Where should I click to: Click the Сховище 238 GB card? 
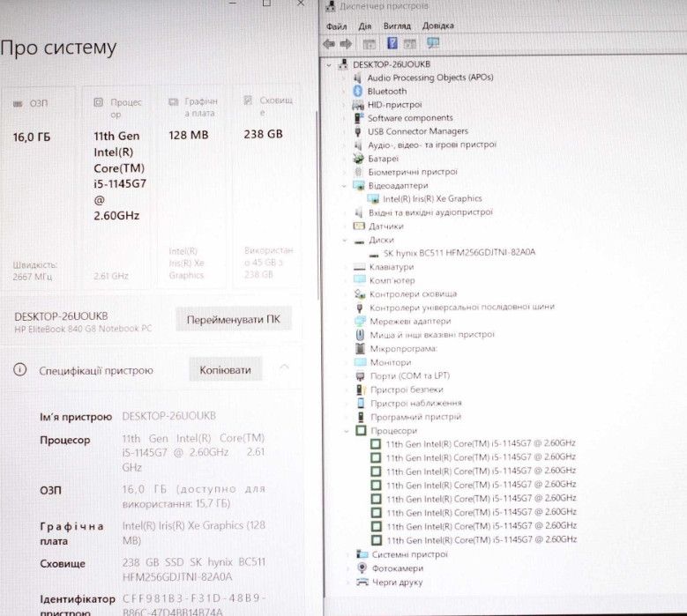click(x=267, y=187)
